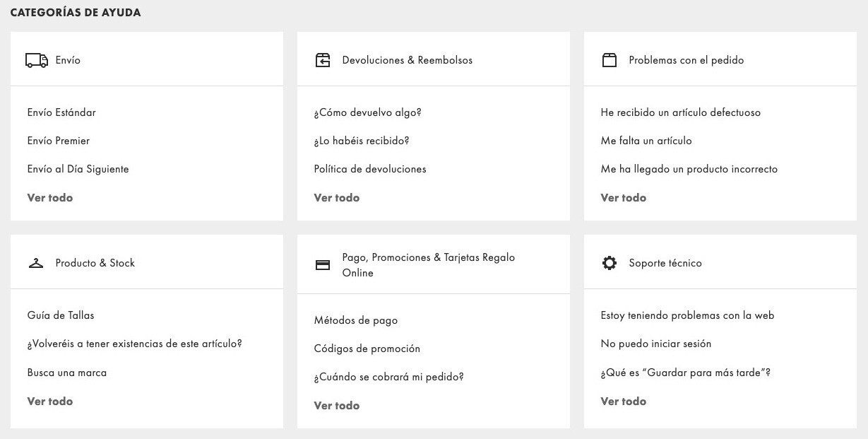Open ¿Lo habéis recibido? article
Viewport: 868px width, 439px height.
(362, 141)
